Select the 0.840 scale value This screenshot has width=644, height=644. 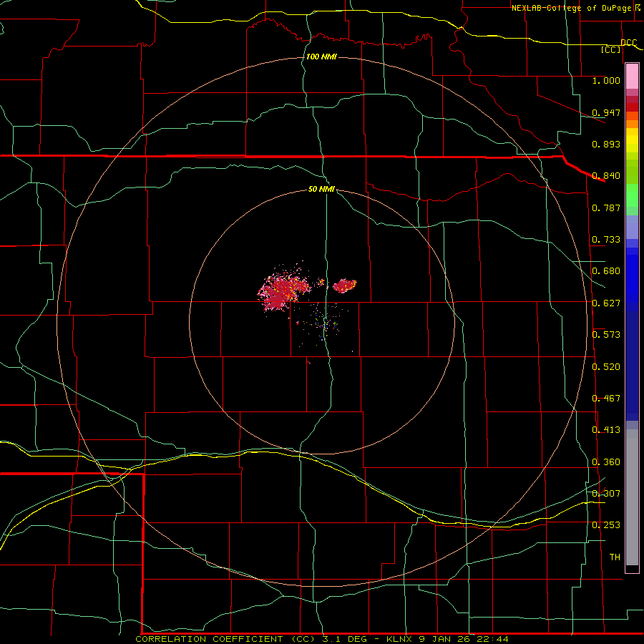pos(606,175)
